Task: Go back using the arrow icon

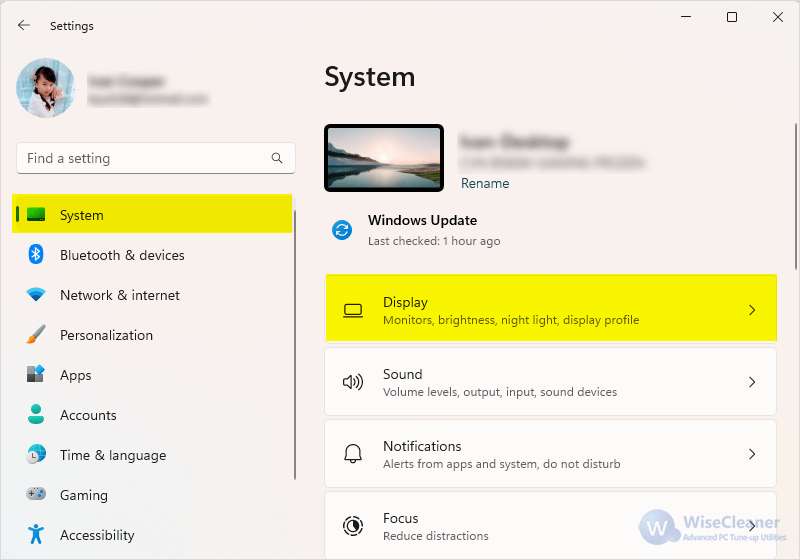Action: [23, 26]
